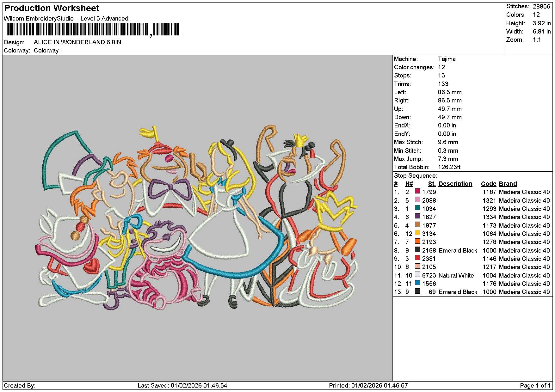
Task: Click 'Madeira Classic 40' in stop 4 row
Action: [x=524, y=217]
